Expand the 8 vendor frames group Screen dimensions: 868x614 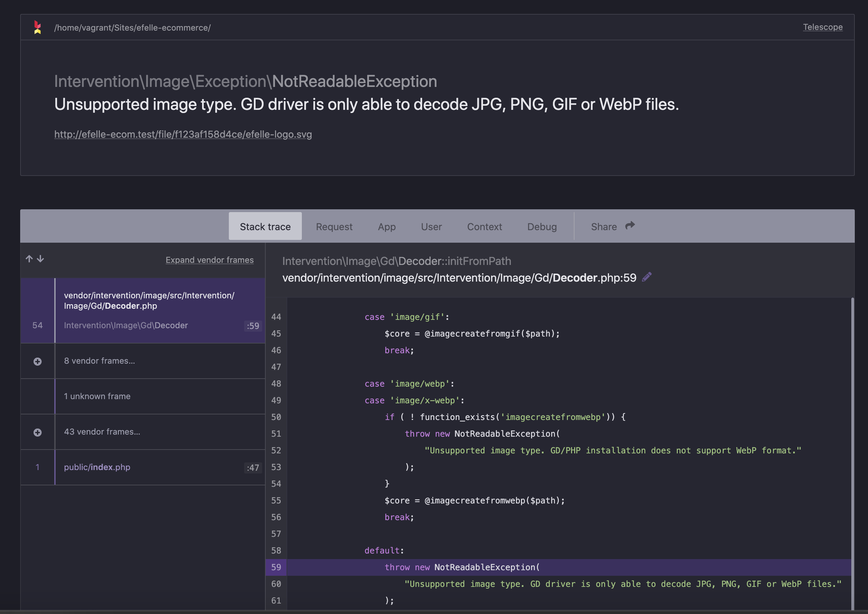point(99,361)
